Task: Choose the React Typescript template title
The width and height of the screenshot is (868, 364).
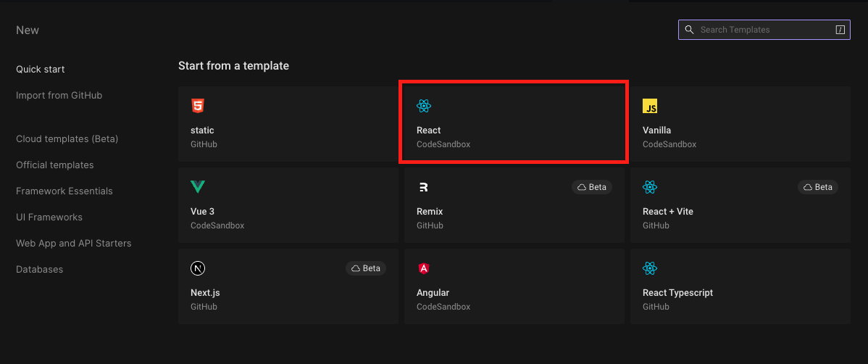Action: tap(678, 293)
